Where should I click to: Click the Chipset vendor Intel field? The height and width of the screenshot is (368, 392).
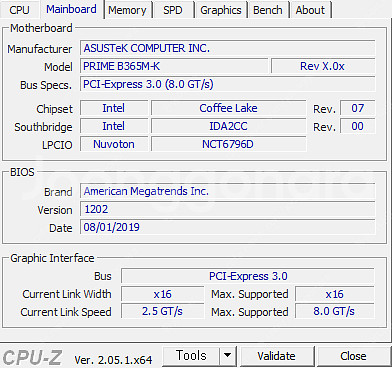pos(114,108)
